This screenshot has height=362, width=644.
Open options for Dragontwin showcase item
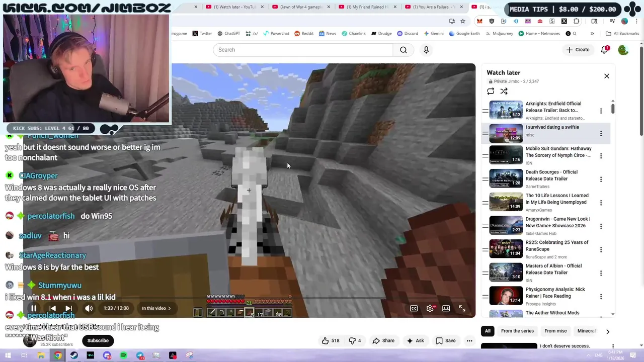(x=601, y=226)
